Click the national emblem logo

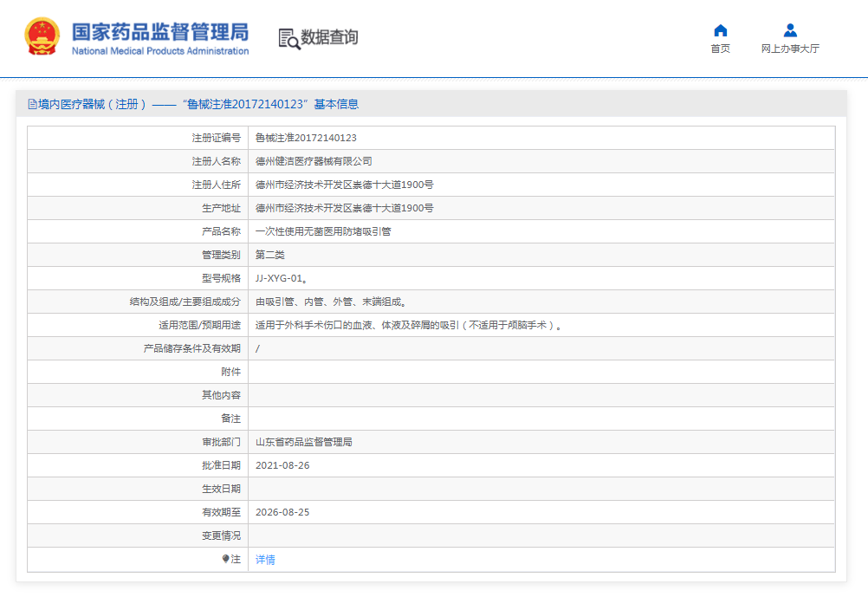42,36
